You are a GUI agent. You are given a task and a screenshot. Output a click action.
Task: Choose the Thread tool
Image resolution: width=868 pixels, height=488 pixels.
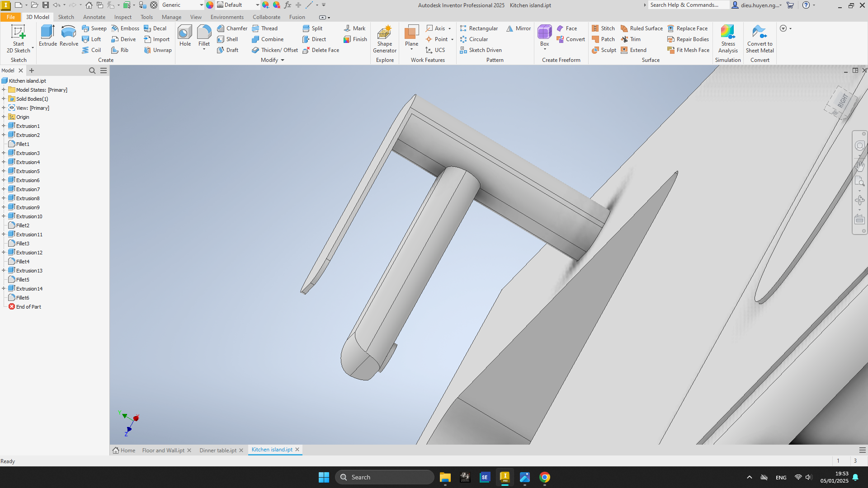[264, 28]
